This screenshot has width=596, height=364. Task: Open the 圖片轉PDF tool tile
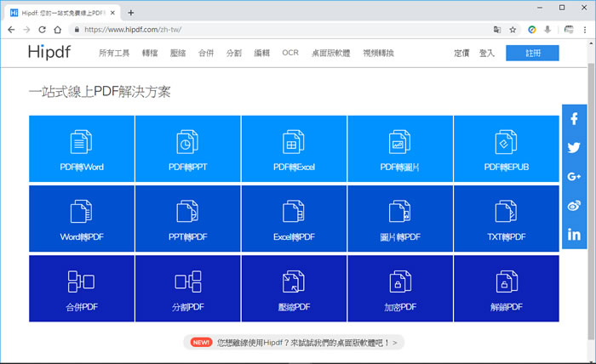400,219
